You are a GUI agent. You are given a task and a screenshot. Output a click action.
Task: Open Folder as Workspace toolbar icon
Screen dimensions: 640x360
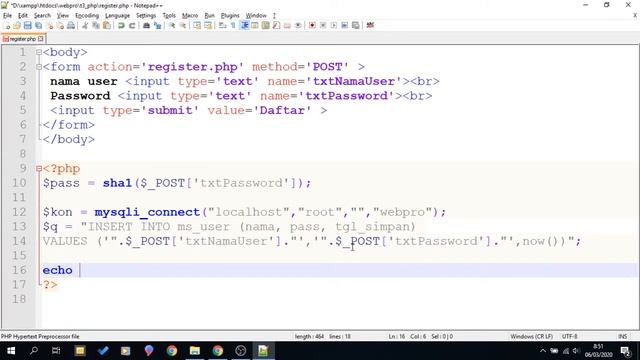click(287, 26)
